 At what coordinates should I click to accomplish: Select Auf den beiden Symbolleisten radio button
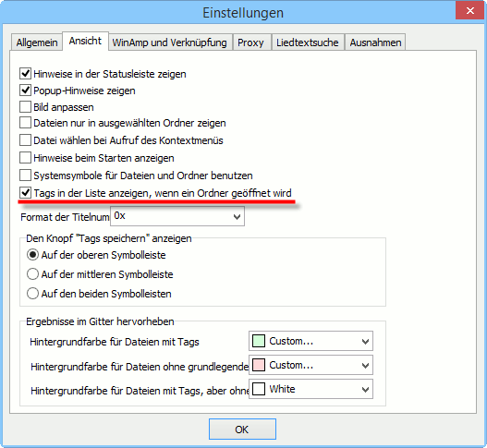(x=32, y=294)
